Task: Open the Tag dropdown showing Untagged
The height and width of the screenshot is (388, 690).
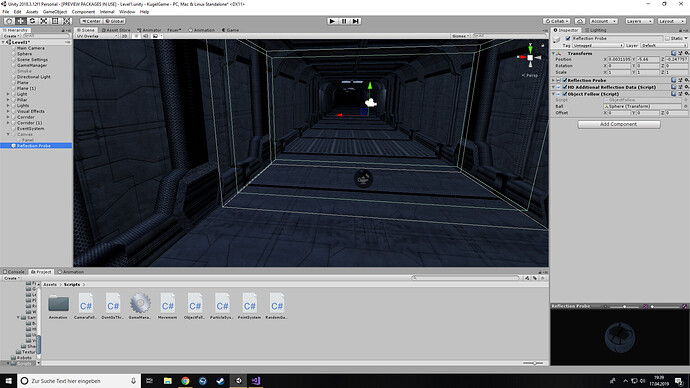Action: click(598, 45)
